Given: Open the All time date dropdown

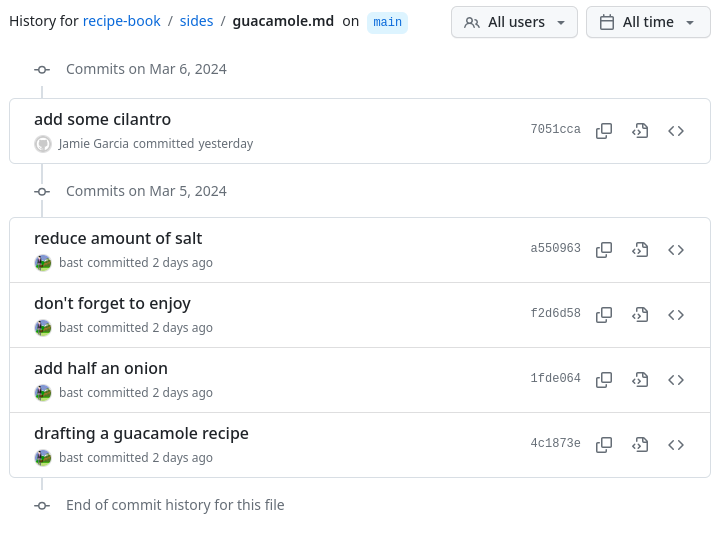Looking at the screenshot, I should [648, 22].
